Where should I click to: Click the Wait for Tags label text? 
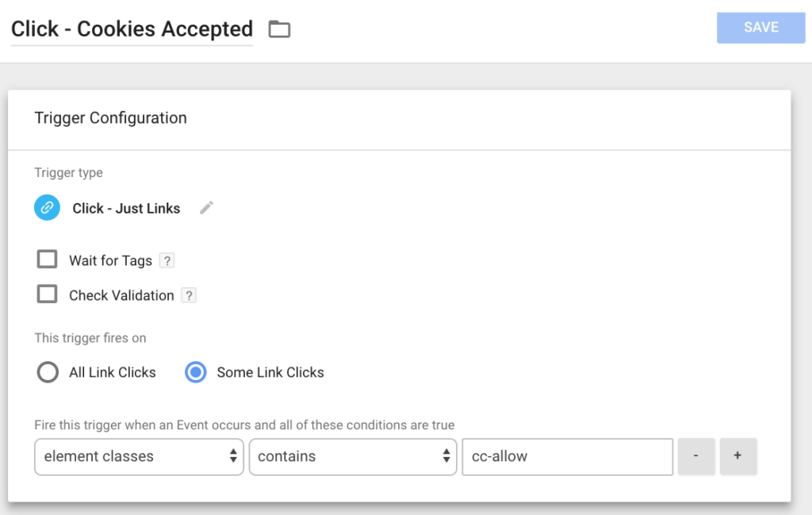[x=111, y=260]
